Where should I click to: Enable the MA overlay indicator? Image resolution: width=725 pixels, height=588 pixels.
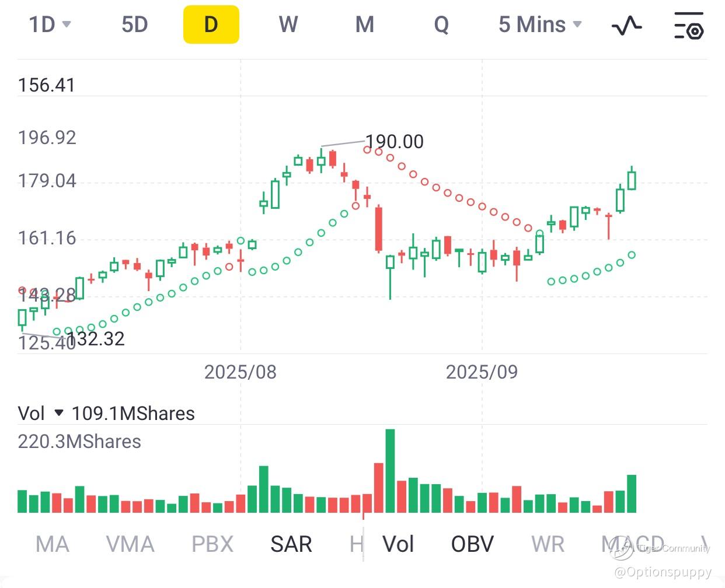pyautogui.click(x=52, y=544)
